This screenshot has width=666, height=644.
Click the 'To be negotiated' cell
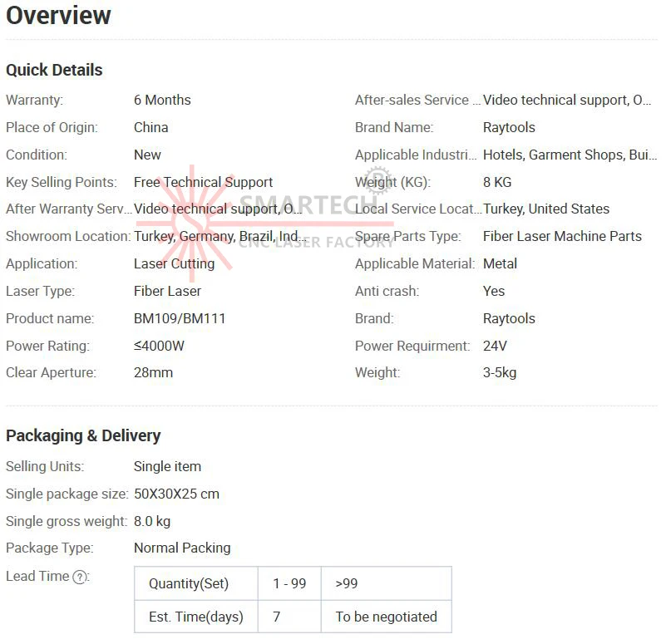pyautogui.click(x=386, y=617)
